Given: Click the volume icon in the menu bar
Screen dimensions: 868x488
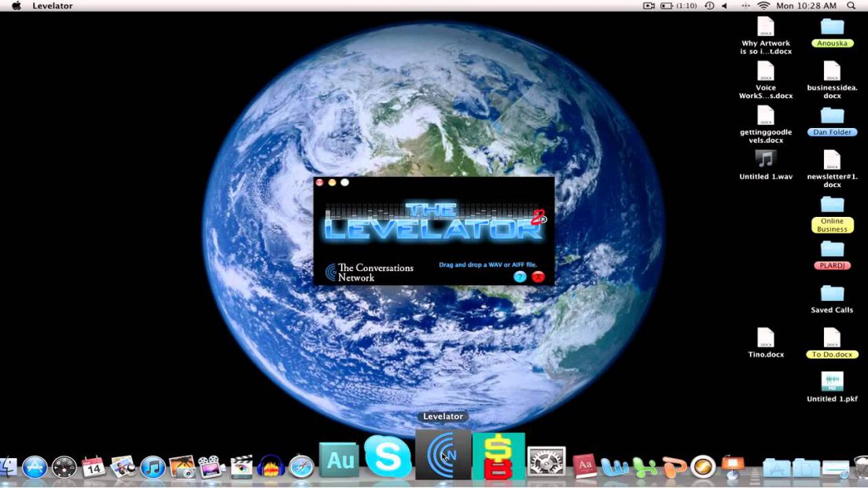Looking at the screenshot, I should 725,6.
